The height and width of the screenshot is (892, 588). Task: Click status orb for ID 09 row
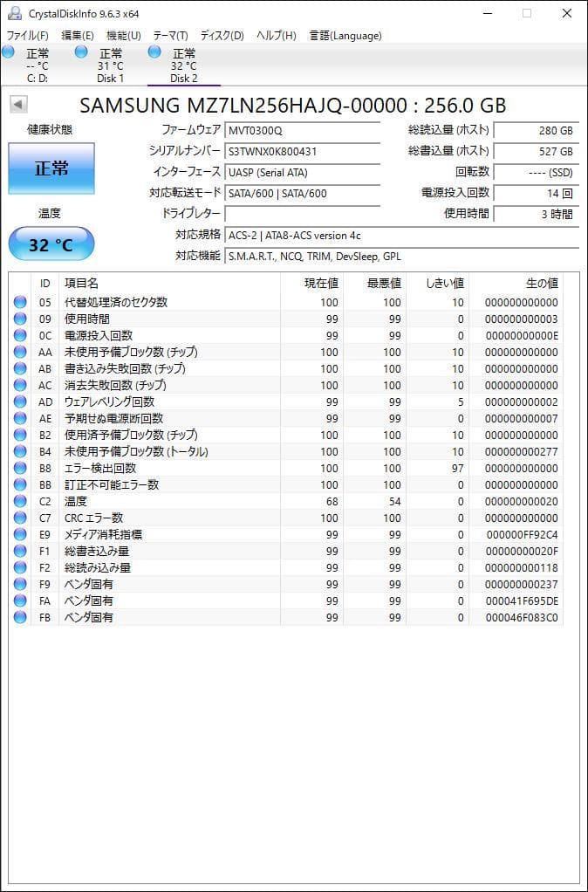[x=20, y=319]
